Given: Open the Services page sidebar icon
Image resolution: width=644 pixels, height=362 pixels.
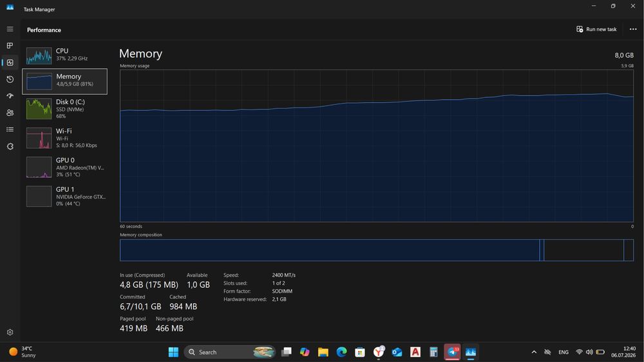Looking at the screenshot, I should (10, 146).
